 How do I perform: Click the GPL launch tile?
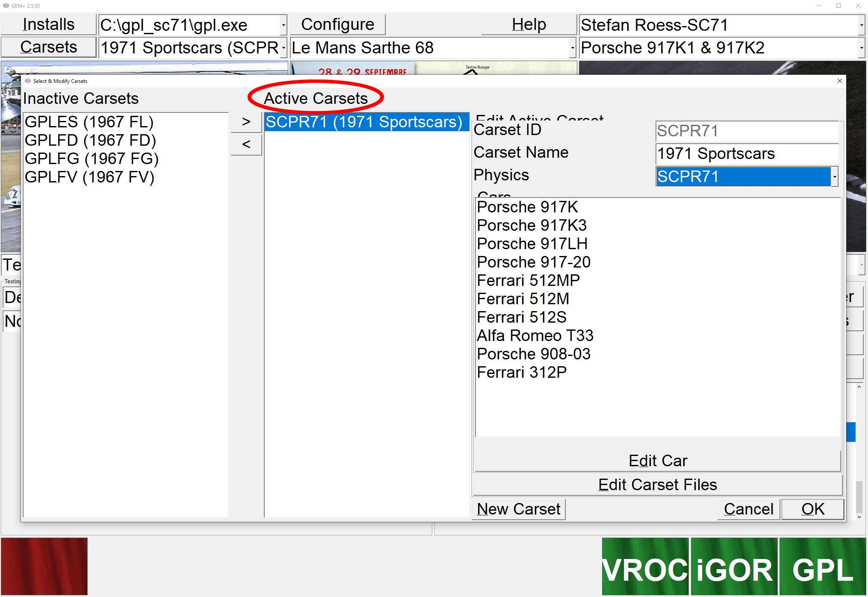[x=822, y=566]
